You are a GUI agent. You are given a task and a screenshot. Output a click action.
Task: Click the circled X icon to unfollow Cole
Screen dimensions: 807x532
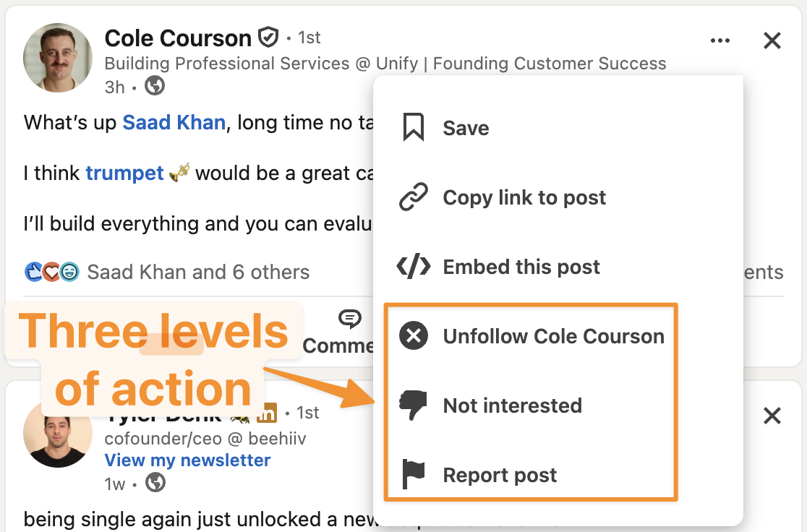(x=413, y=335)
